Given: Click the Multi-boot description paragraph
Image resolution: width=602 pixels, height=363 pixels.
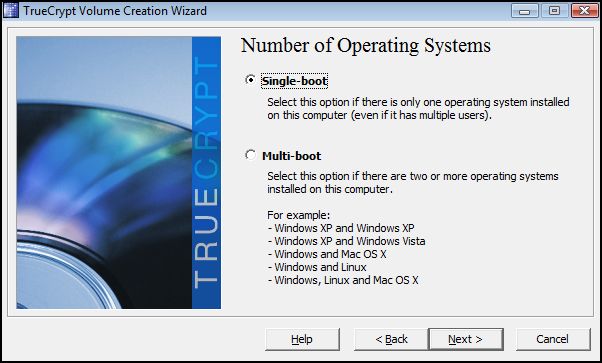Looking at the screenshot, I should (413, 182).
